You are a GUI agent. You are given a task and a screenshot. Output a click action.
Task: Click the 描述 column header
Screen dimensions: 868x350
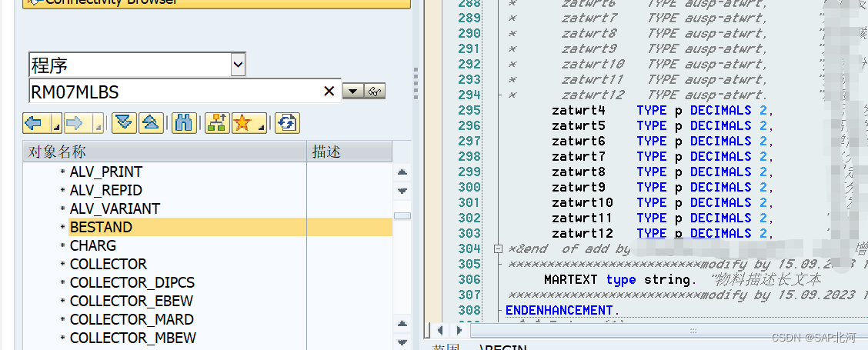point(349,152)
